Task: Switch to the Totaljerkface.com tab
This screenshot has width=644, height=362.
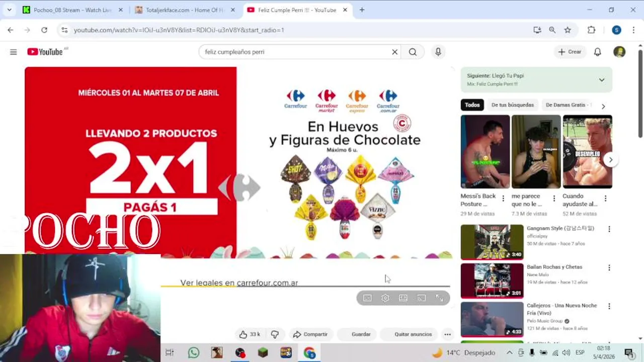Action: pyautogui.click(x=183, y=10)
